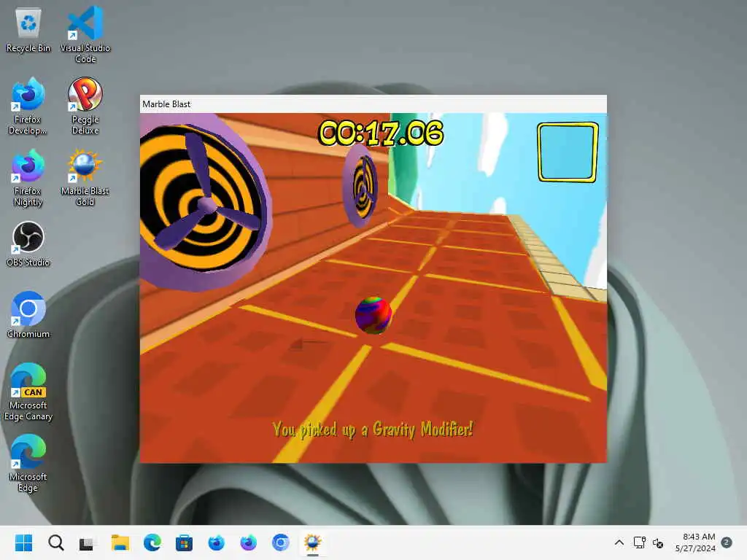Select the Firefox Developer Edition desktop shortcut
The width and height of the screenshot is (747, 560).
[28, 106]
